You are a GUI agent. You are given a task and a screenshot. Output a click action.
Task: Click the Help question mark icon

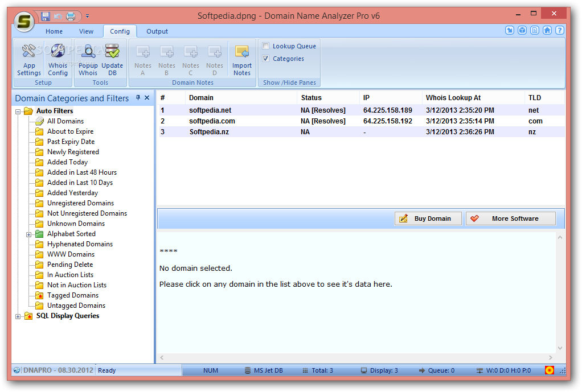pos(560,30)
